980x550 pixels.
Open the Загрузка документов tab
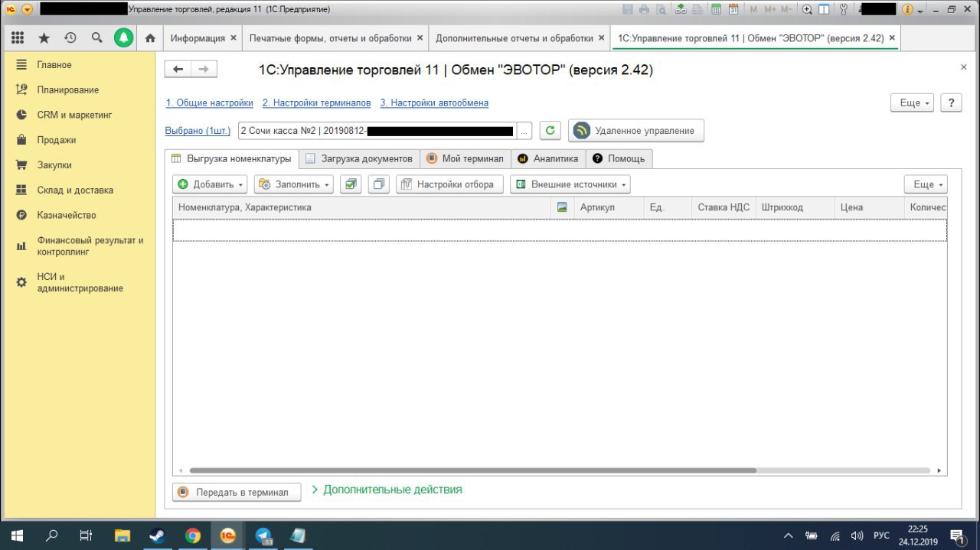(x=359, y=159)
